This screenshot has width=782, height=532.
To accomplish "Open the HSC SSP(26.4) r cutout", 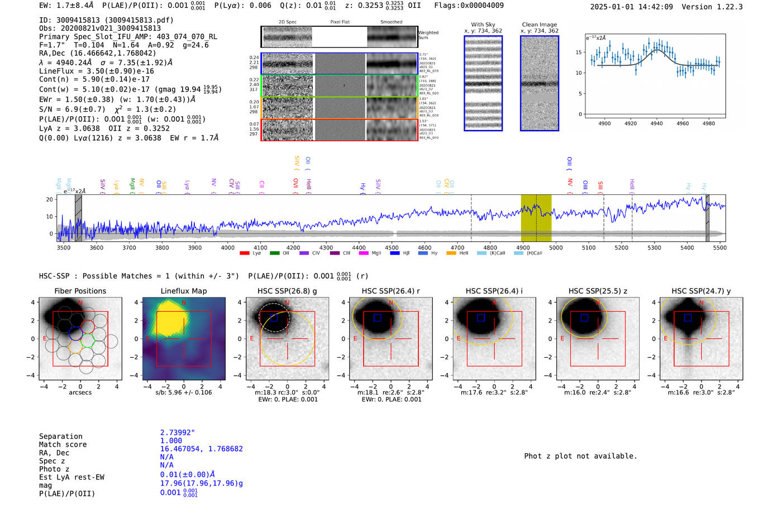I will [391, 339].
